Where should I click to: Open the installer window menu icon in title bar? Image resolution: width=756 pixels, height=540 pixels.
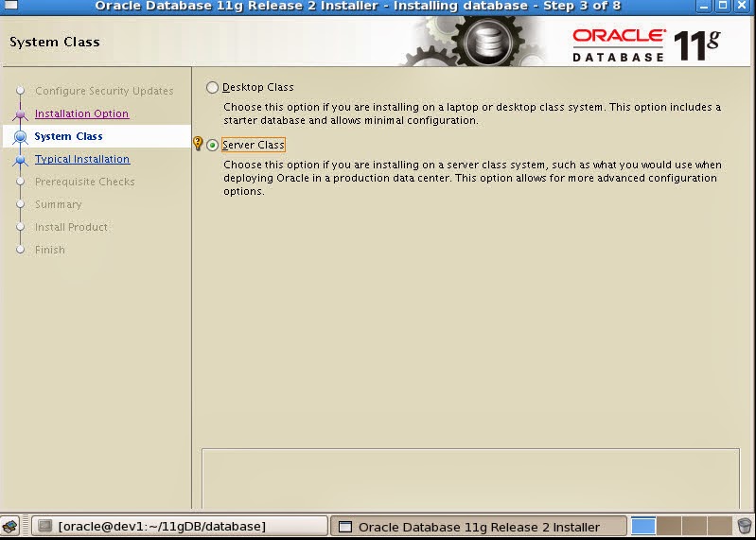coord(10,6)
